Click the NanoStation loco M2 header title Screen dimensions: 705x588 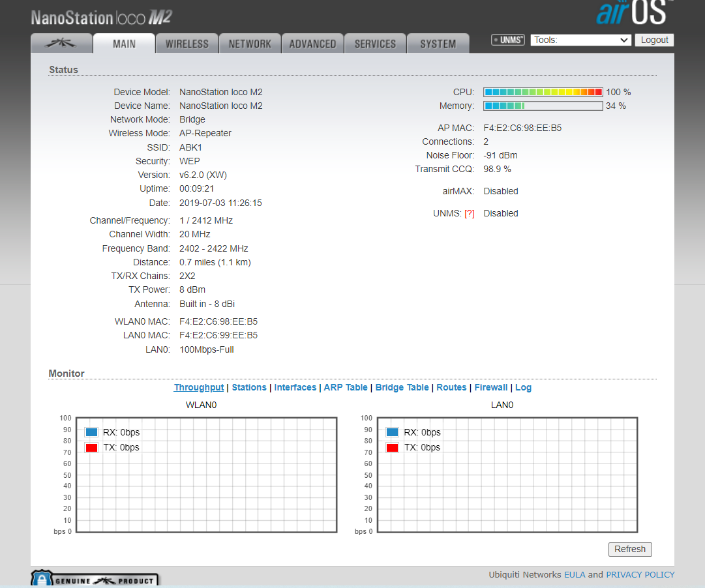[102, 18]
